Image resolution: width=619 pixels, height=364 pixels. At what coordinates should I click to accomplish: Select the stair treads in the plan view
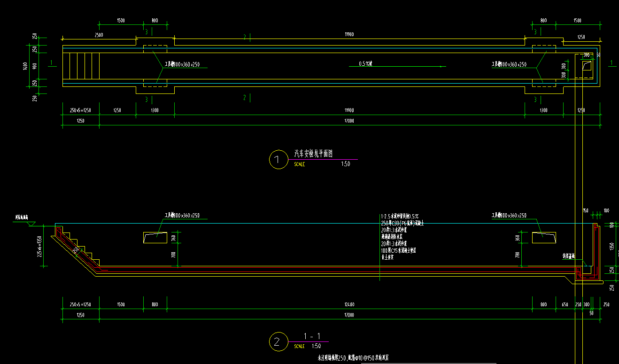[85, 66]
